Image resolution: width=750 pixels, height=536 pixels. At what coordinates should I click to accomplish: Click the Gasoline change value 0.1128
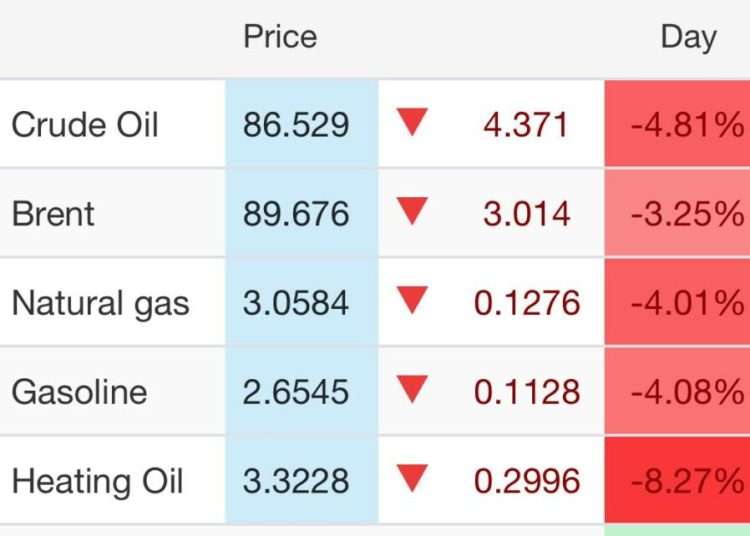(x=527, y=391)
